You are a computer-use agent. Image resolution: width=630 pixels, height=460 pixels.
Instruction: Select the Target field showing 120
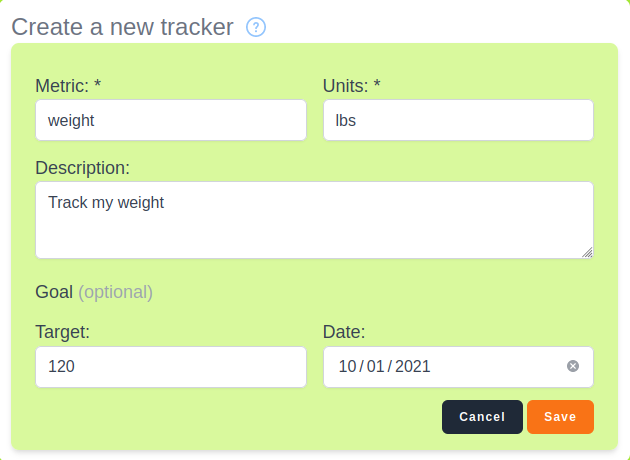pyautogui.click(x=170, y=367)
